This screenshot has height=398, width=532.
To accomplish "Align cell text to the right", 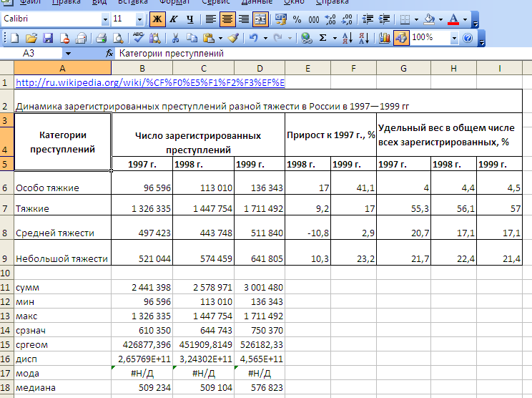I will (244, 19).
